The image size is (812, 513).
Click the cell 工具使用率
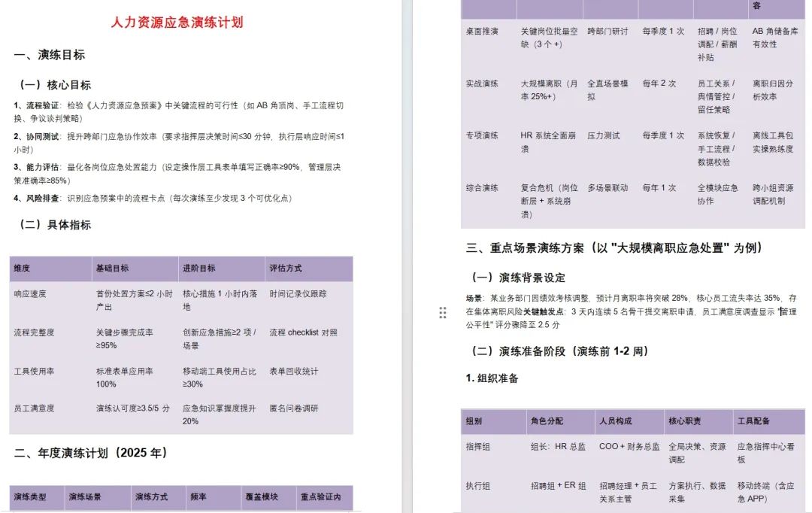(34, 372)
